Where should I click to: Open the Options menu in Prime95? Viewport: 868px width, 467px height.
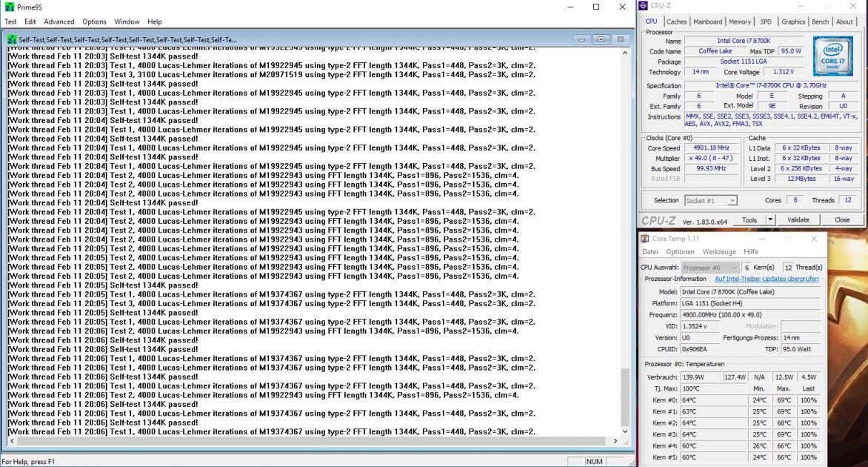(94, 21)
